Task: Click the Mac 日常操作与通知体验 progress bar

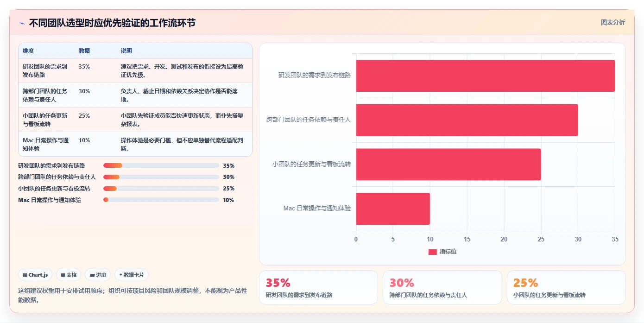Action: pyautogui.click(x=161, y=200)
